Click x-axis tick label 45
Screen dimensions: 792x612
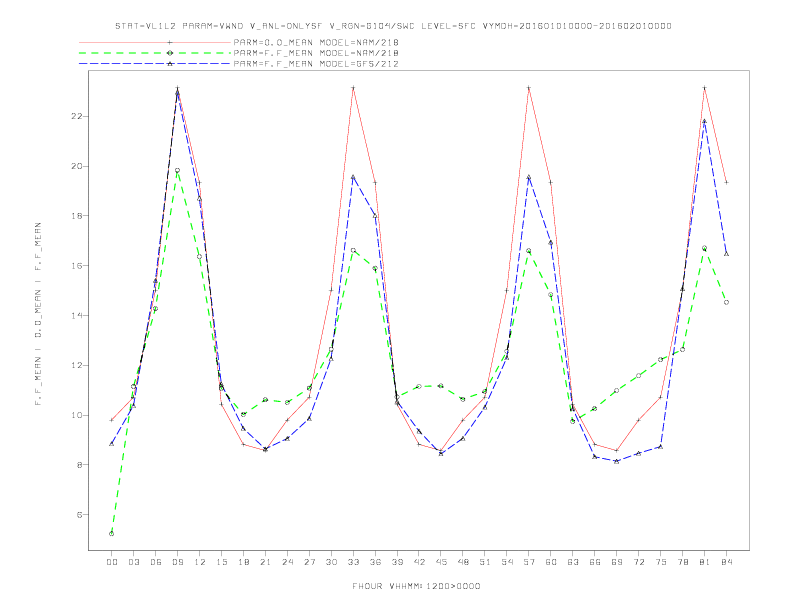(x=441, y=562)
